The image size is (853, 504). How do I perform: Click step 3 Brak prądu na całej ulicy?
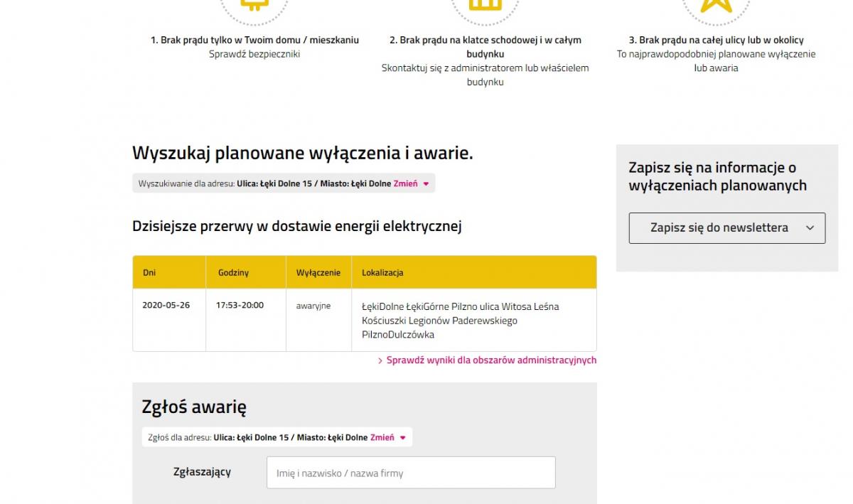coord(717,40)
